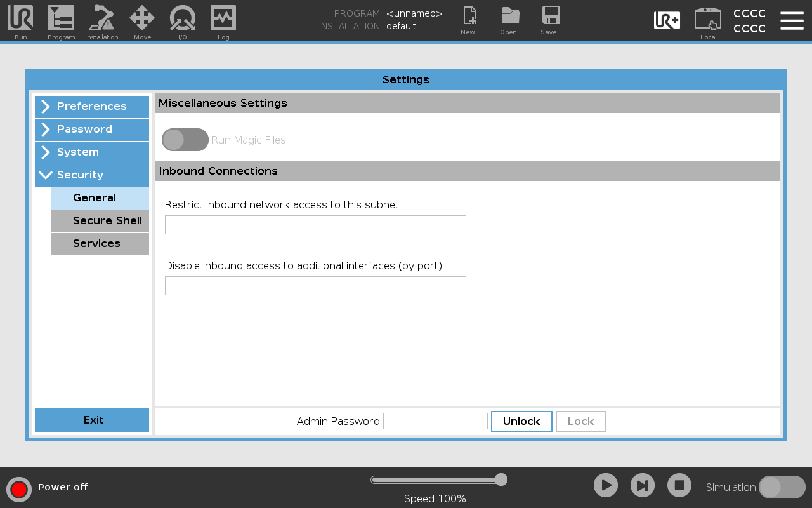The image size is (812, 508).
Task: Select the Secure Shell item
Action: [100, 221]
